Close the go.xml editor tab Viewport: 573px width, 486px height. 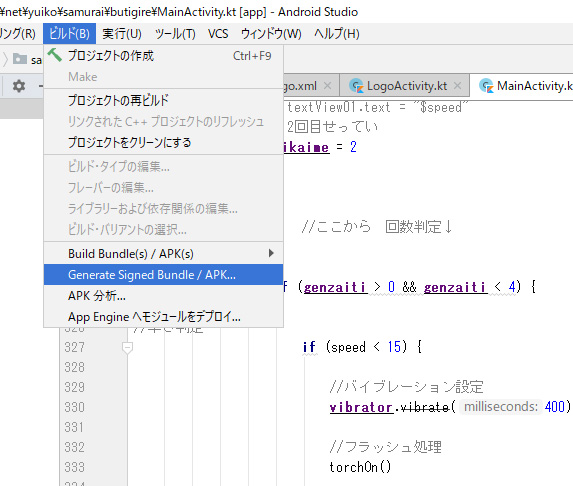(327, 86)
